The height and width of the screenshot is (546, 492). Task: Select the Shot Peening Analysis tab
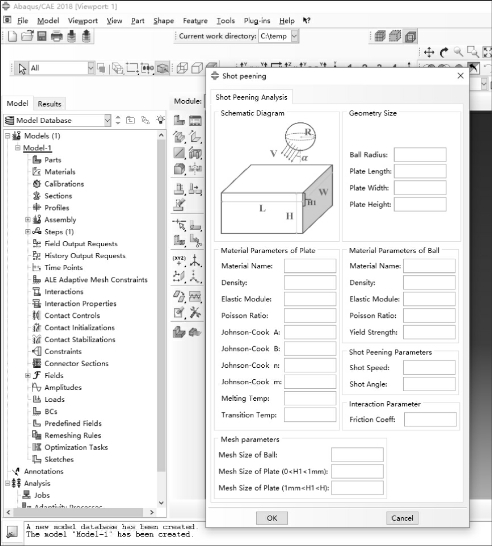click(x=251, y=97)
